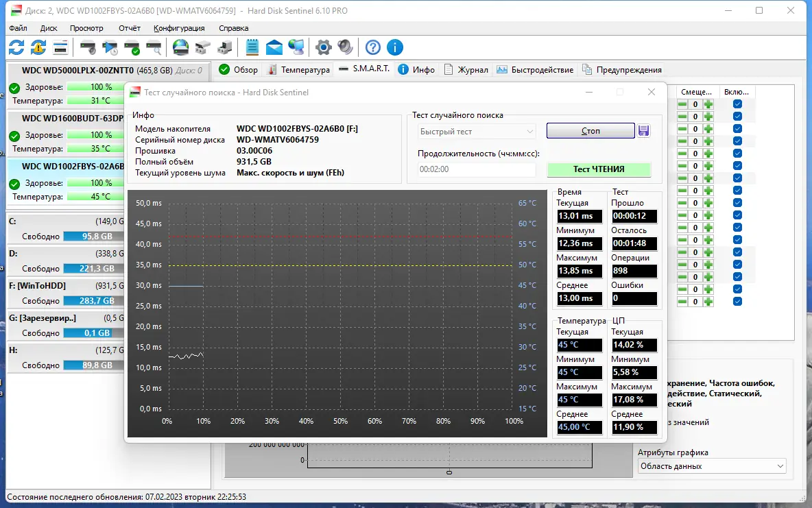Switch to the S.M.A.R.T. tab

tap(364, 69)
